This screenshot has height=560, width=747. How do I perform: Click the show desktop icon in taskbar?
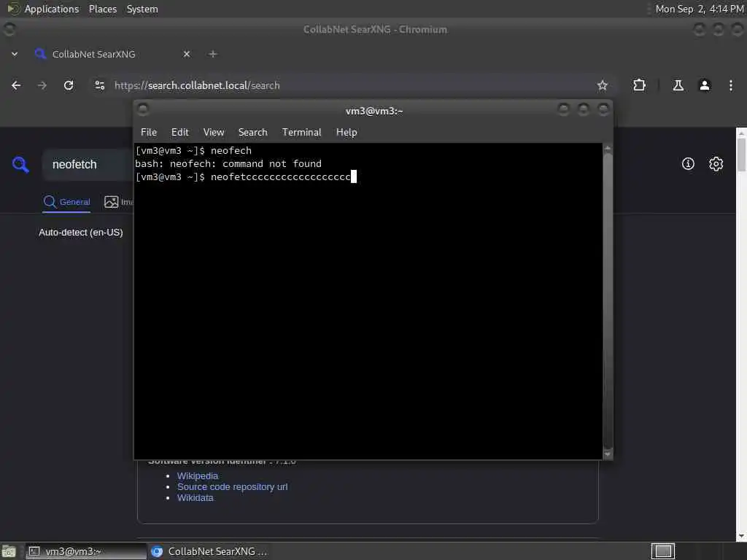click(x=9, y=551)
